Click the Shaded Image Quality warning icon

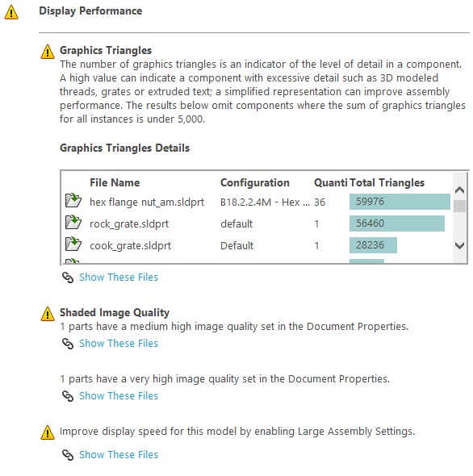(x=48, y=314)
